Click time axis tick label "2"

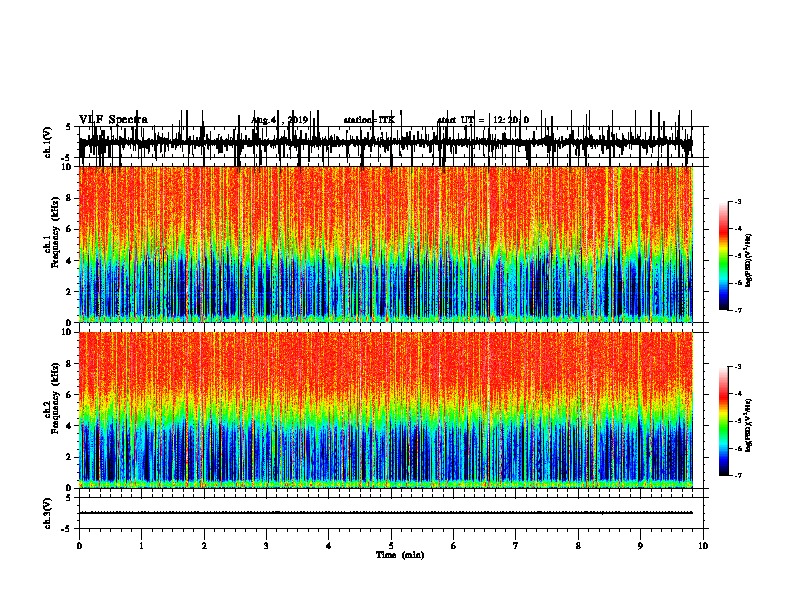coord(204,546)
